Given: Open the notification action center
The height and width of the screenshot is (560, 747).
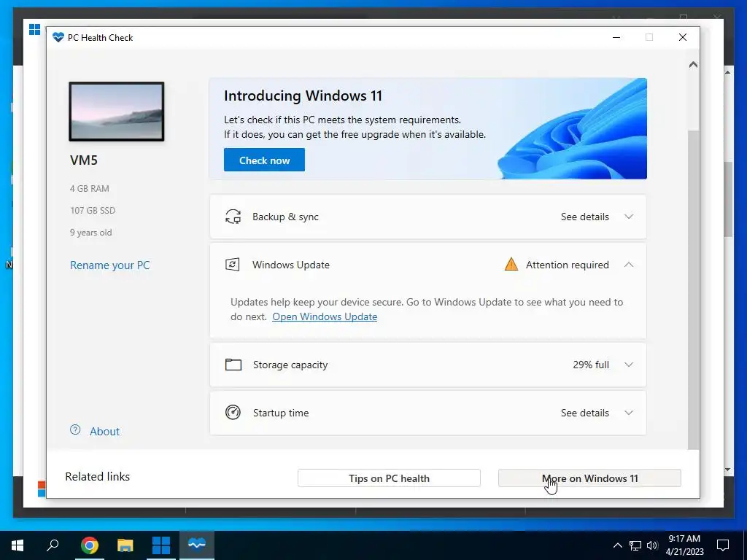Looking at the screenshot, I should tap(723, 545).
